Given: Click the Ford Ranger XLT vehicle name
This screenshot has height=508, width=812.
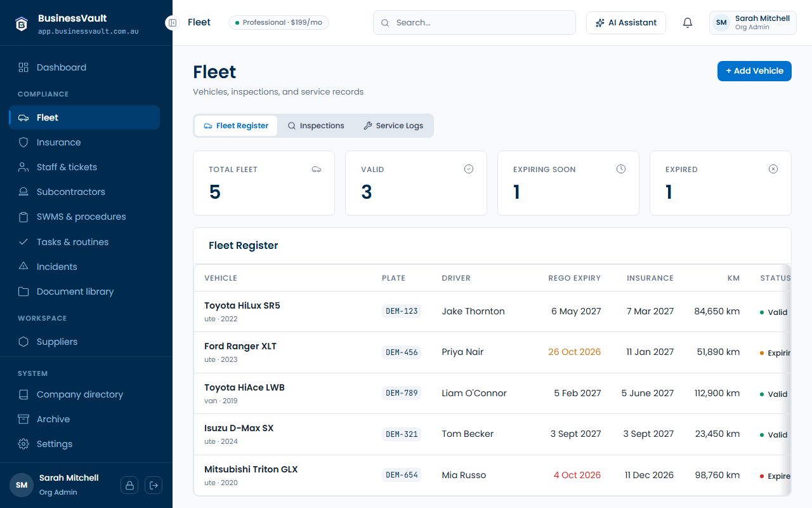Looking at the screenshot, I should coord(240,346).
